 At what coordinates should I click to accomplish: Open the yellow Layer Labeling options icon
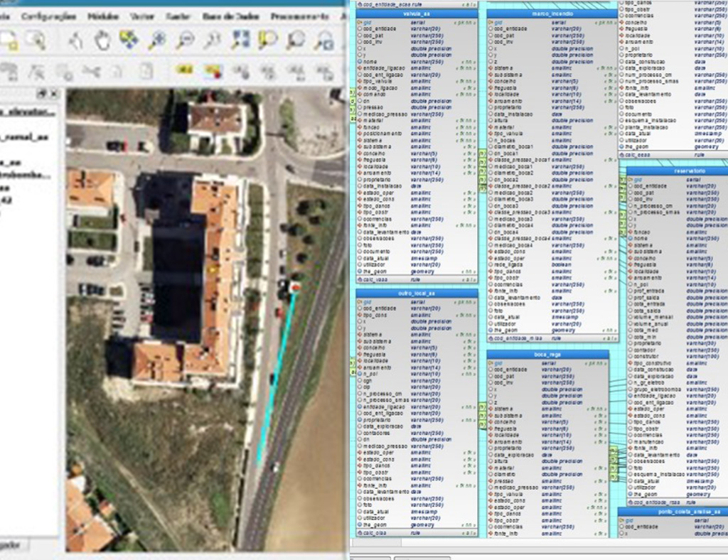pyautogui.click(x=184, y=70)
